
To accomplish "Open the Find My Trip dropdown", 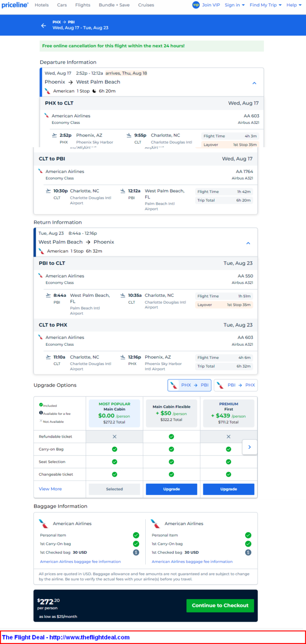I will click(x=265, y=5).
